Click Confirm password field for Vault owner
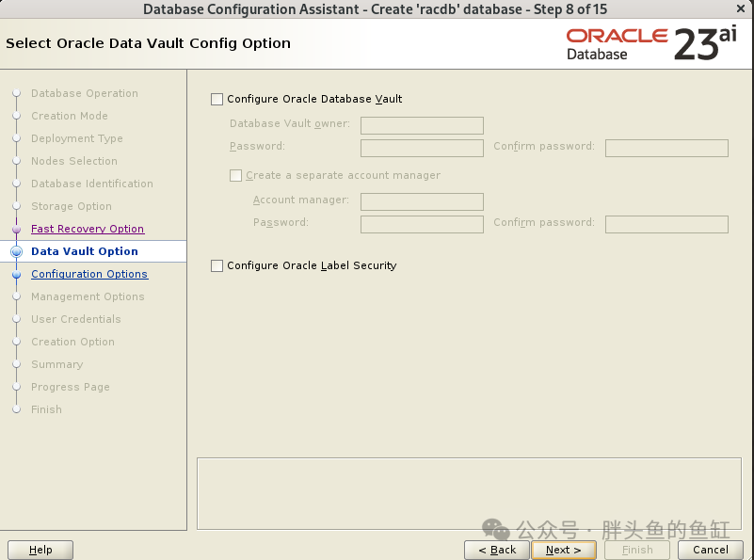This screenshot has width=754, height=560. (666, 148)
